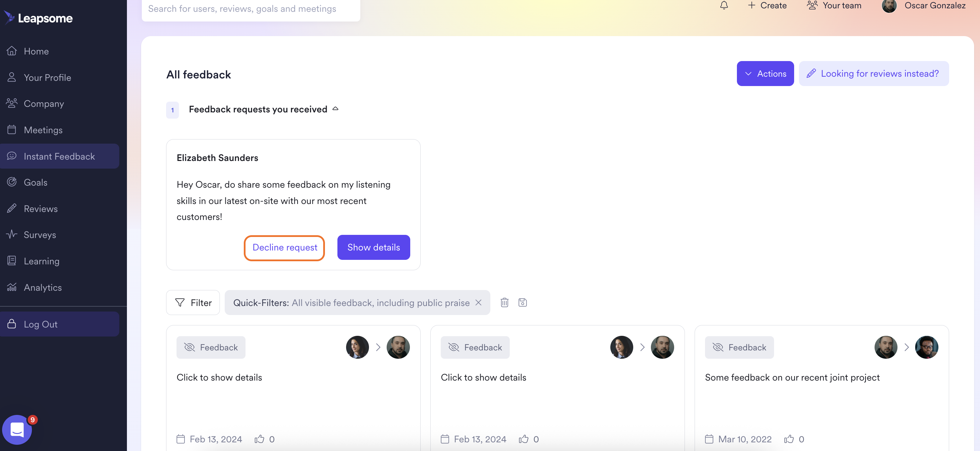This screenshot has width=980, height=451.
Task: Go to Home in sidebar
Action: tap(60, 51)
